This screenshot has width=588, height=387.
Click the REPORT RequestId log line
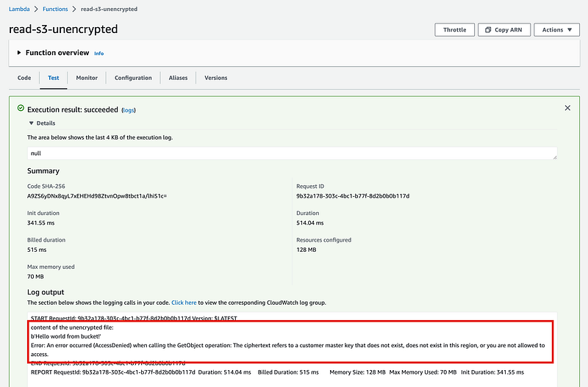(278, 372)
